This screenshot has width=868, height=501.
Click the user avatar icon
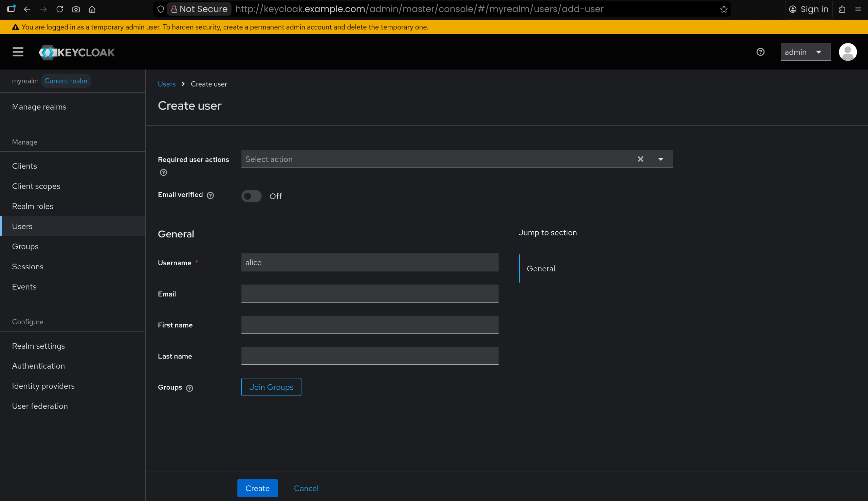(847, 52)
